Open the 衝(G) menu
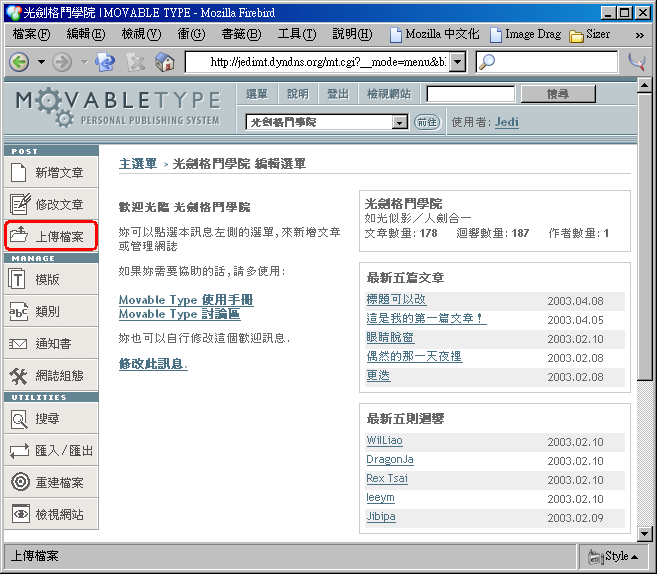Screen dimensions: 657x574 coord(191,34)
